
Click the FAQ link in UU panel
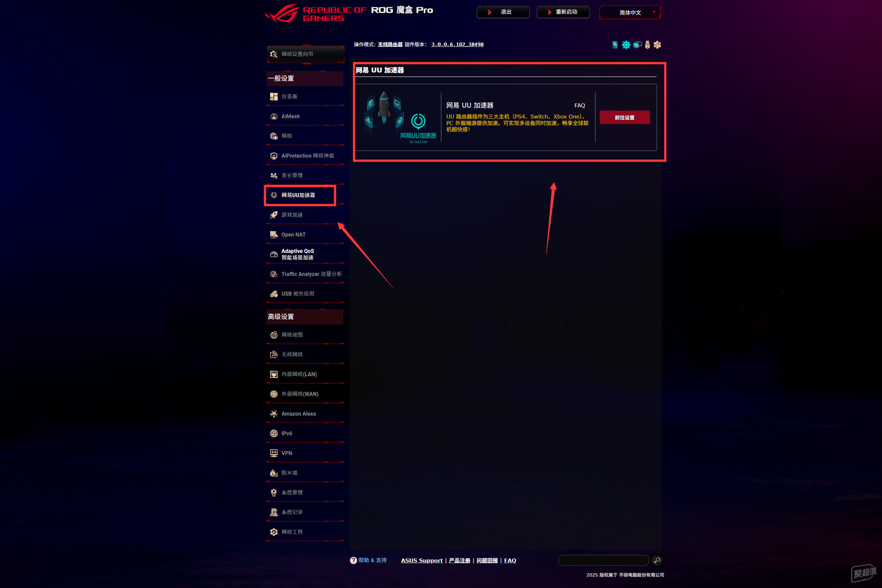(580, 105)
